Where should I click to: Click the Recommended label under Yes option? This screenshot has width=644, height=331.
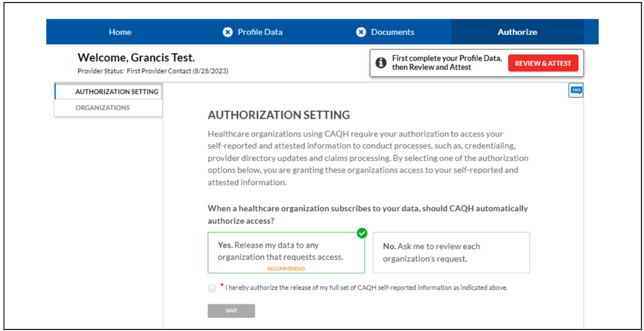click(x=286, y=268)
